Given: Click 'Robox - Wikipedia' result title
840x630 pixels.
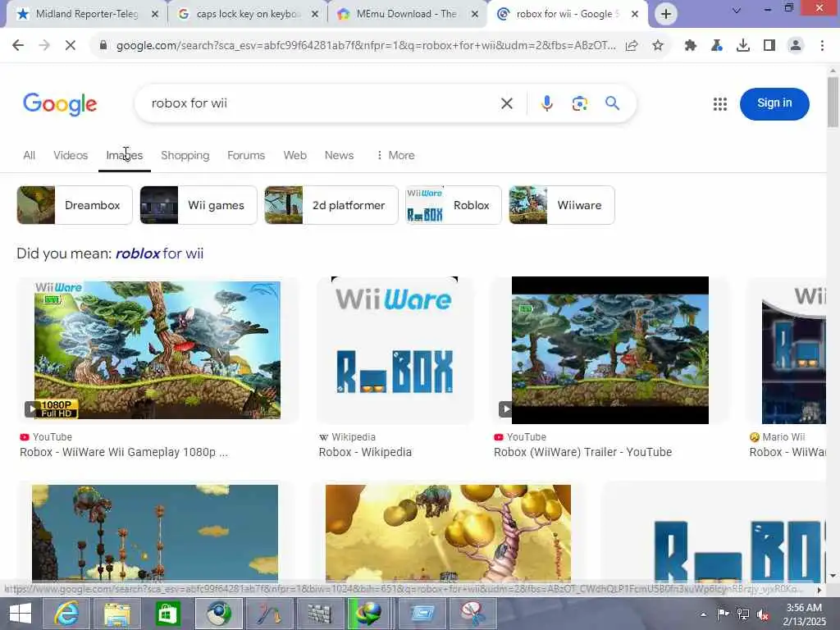Looking at the screenshot, I should pos(365,452).
